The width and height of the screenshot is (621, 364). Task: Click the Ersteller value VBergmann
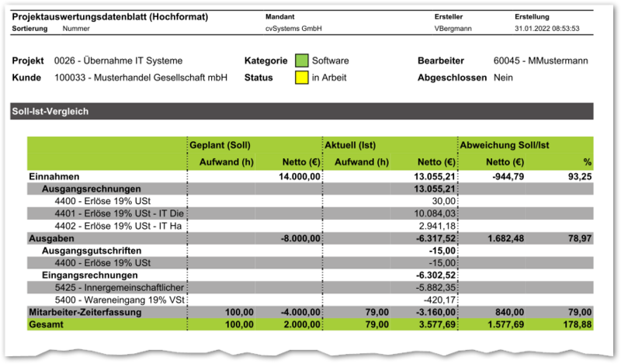tap(453, 29)
